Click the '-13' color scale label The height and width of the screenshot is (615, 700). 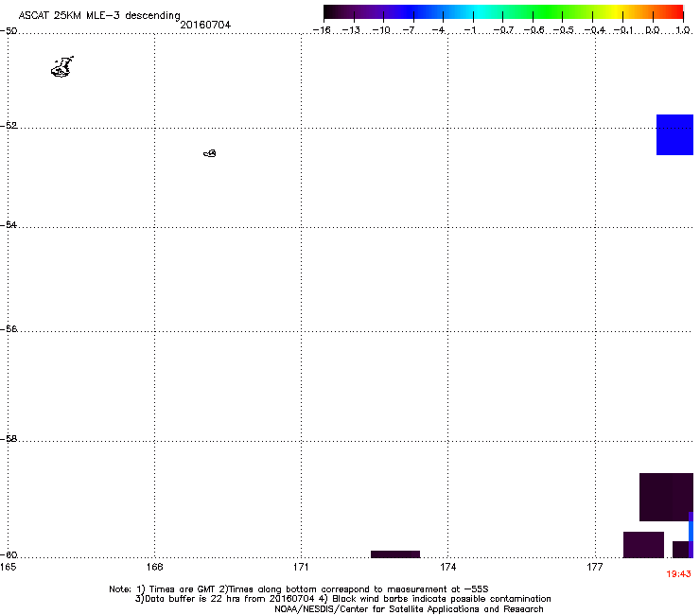coord(351,30)
